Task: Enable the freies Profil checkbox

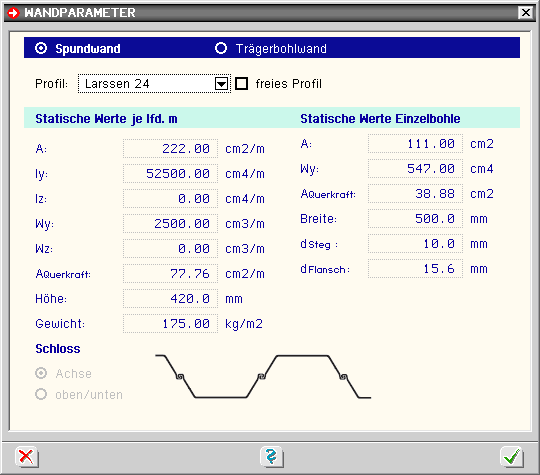Action: (241, 83)
